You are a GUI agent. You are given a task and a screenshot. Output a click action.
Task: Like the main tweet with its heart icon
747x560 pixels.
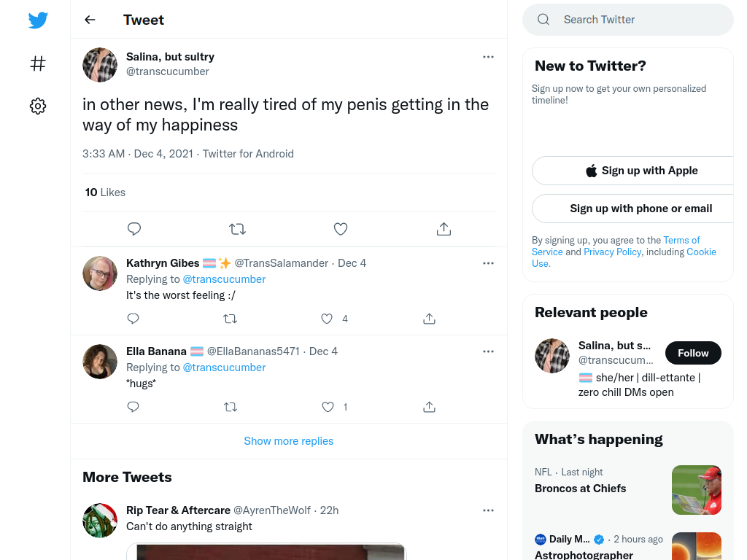(341, 229)
